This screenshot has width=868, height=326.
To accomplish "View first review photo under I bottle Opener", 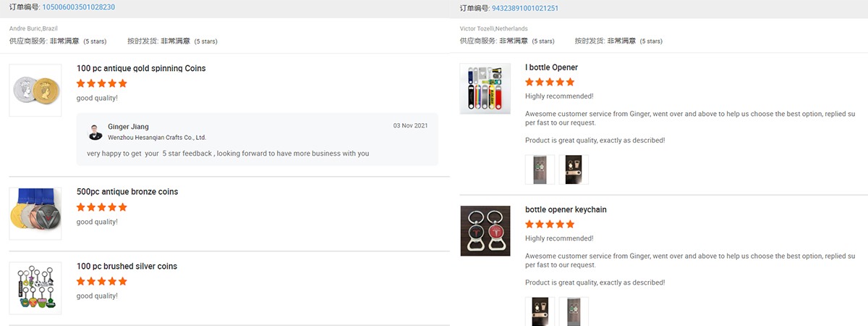I will point(540,170).
